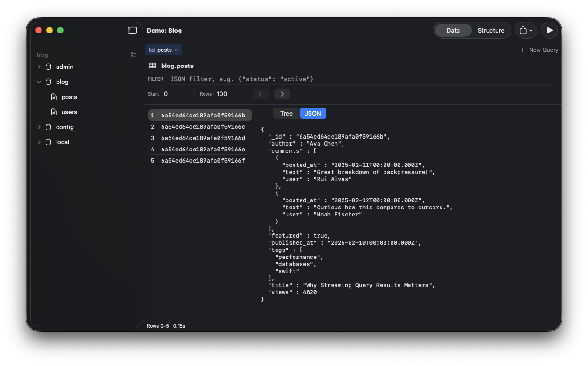
Task: Select document row 6a54ed64ce189afa0f59166f
Action: click(x=200, y=161)
